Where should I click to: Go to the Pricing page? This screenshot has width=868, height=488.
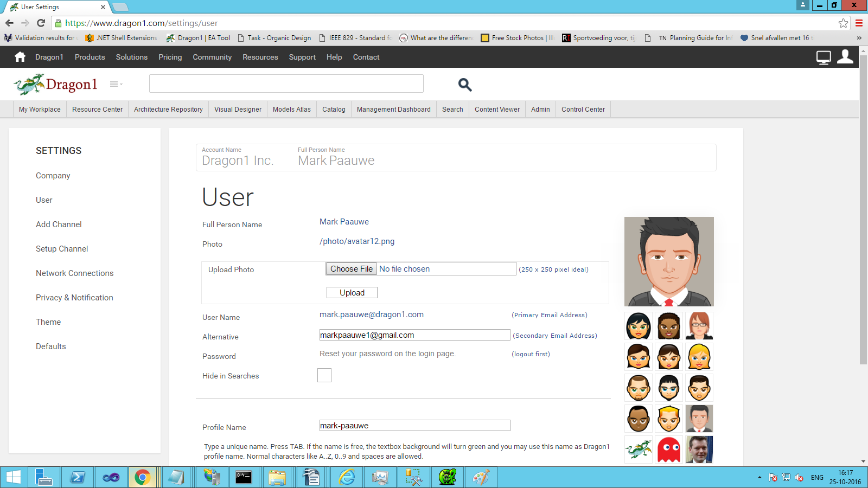click(x=170, y=57)
